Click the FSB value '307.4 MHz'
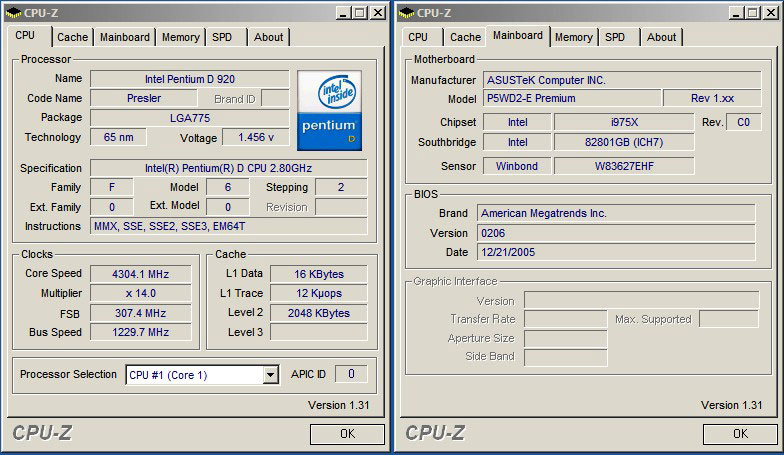784x455 pixels. (140, 313)
